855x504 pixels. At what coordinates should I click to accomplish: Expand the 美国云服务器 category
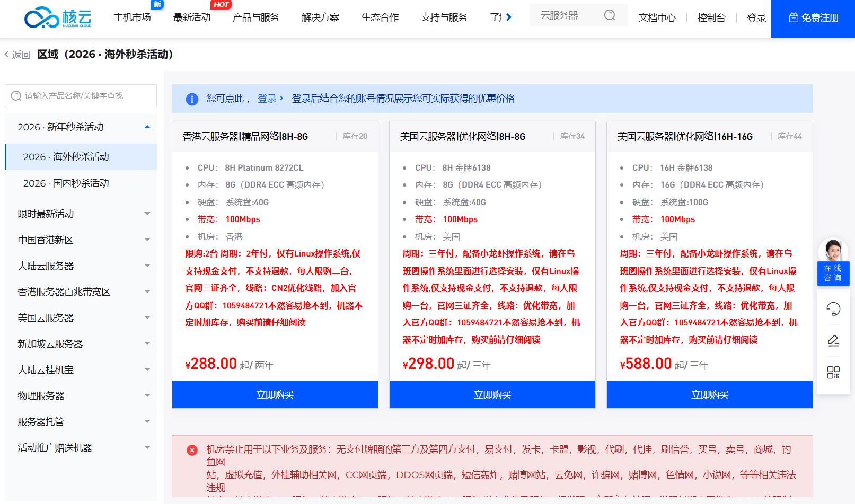click(147, 317)
